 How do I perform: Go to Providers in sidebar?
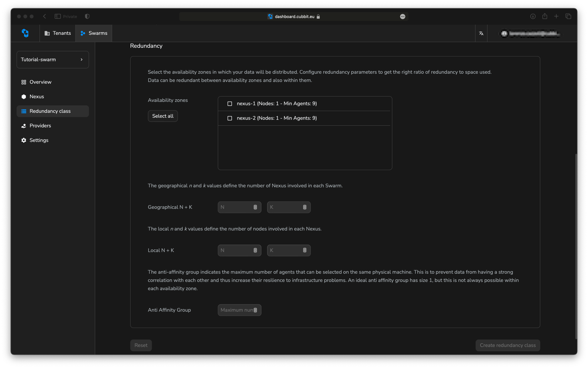coord(53,126)
